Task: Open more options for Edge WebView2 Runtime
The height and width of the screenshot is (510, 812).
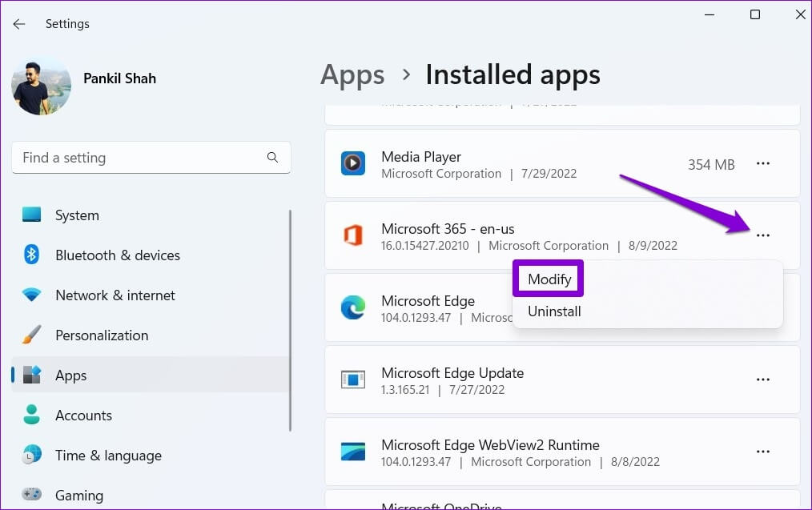Action: click(x=763, y=452)
